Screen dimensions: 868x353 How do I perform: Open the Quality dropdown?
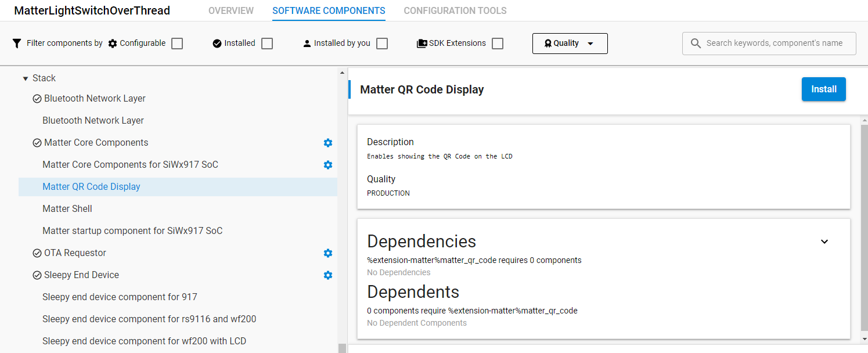tap(570, 44)
